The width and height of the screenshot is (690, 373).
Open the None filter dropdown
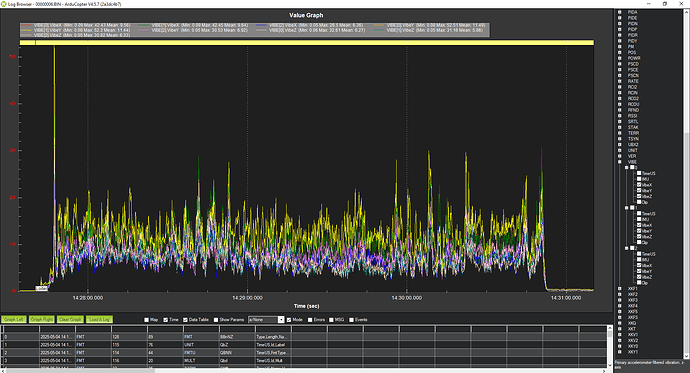(266, 320)
